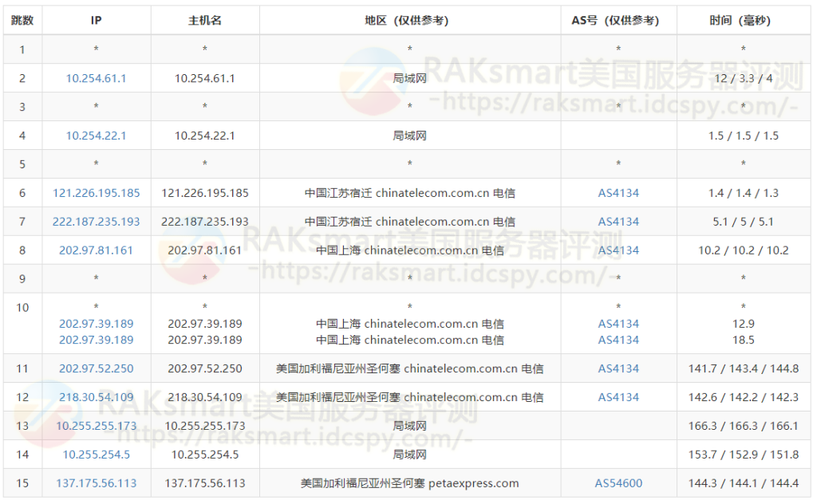Open the AS4134 link in hop 8 row
The image size is (817, 504).
pos(618,250)
